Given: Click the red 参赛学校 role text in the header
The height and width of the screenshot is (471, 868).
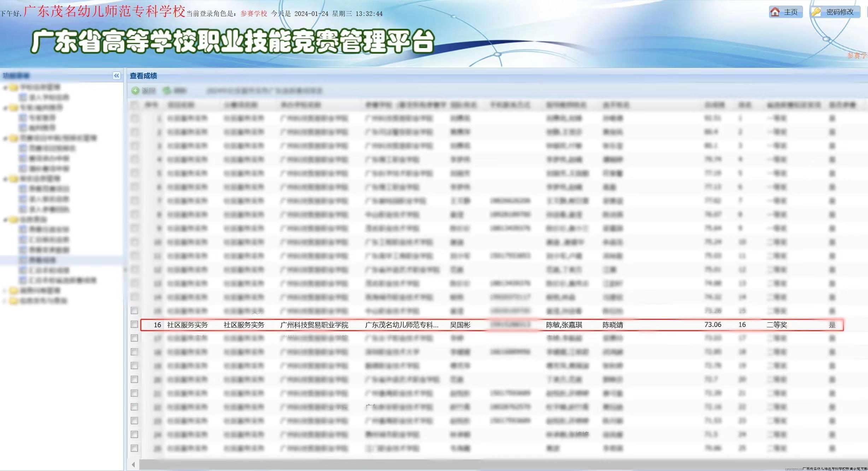Looking at the screenshot, I should coord(254,14).
